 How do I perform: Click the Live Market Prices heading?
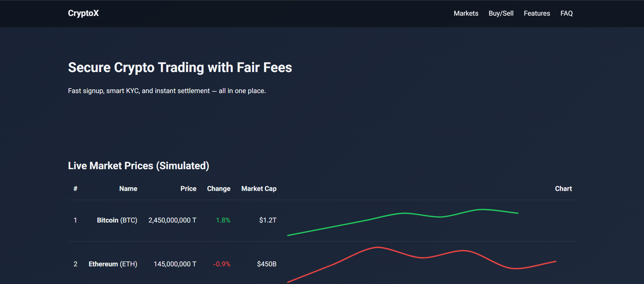pyautogui.click(x=138, y=165)
